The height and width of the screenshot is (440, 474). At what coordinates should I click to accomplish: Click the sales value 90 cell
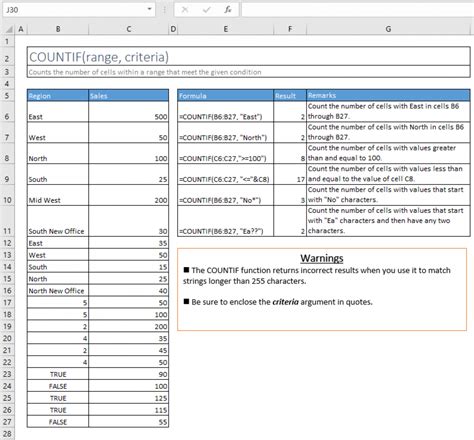coord(129,374)
